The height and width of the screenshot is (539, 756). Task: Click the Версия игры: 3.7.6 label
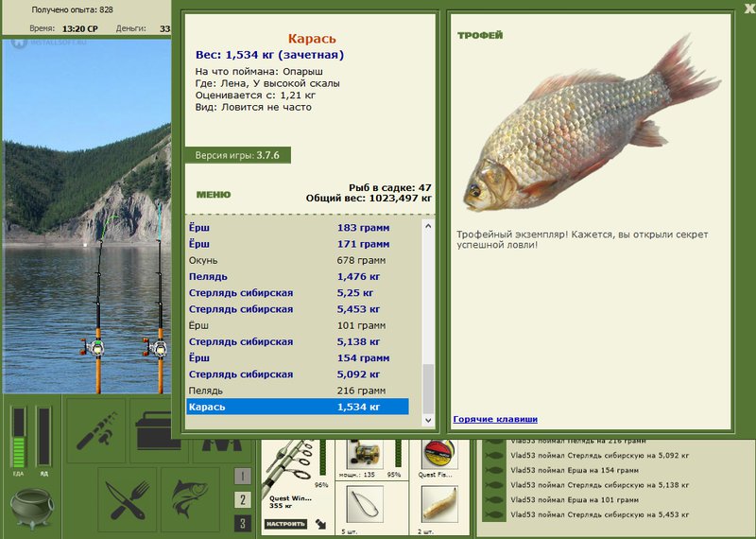tap(237, 155)
